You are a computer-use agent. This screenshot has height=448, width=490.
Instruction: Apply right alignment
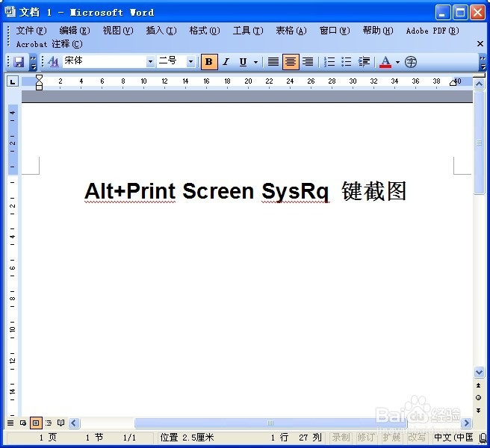tap(308, 61)
